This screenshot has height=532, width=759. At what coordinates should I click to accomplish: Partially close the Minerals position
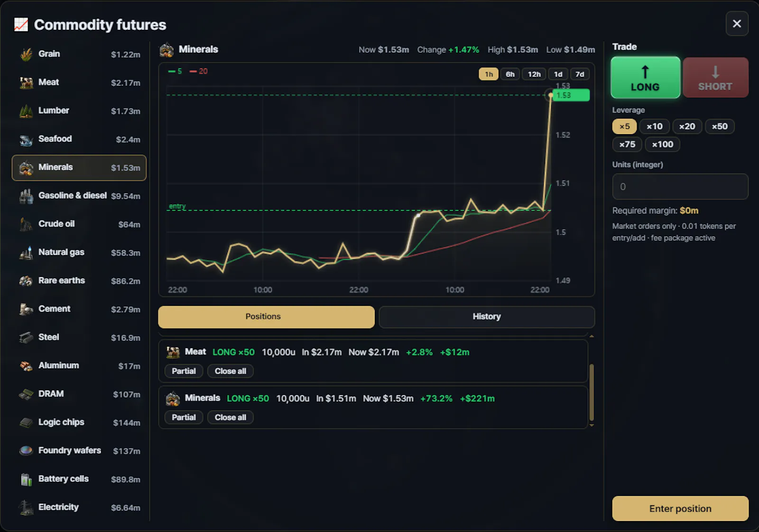coord(184,418)
